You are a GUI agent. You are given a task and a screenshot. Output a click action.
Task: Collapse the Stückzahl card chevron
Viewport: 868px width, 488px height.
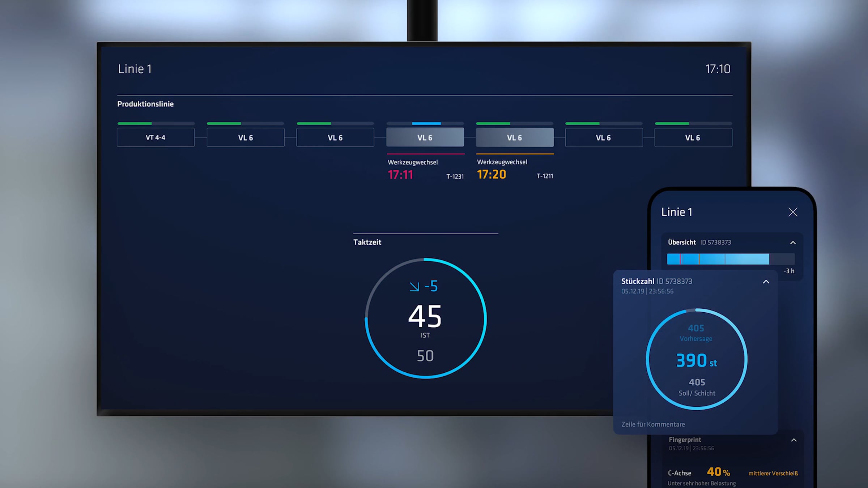(766, 282)
